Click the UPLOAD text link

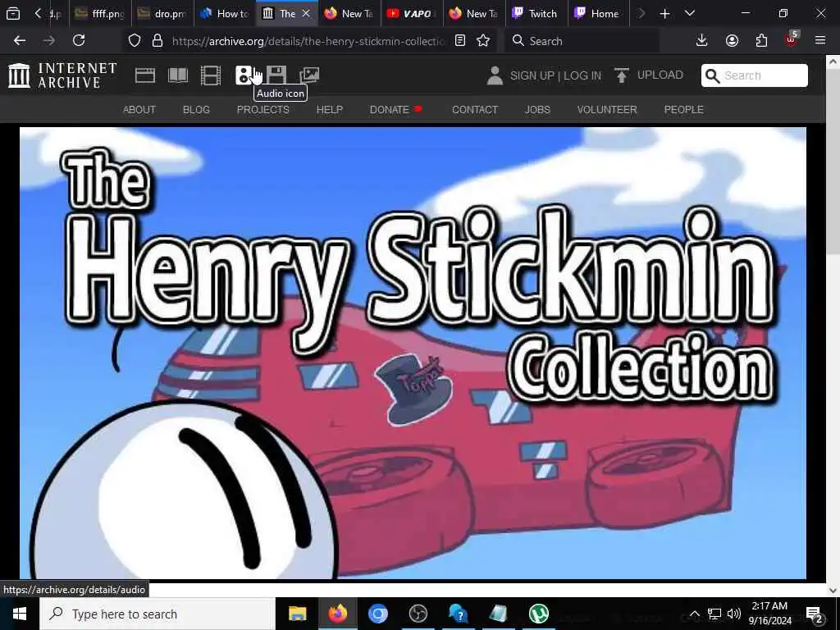[660, 75]
